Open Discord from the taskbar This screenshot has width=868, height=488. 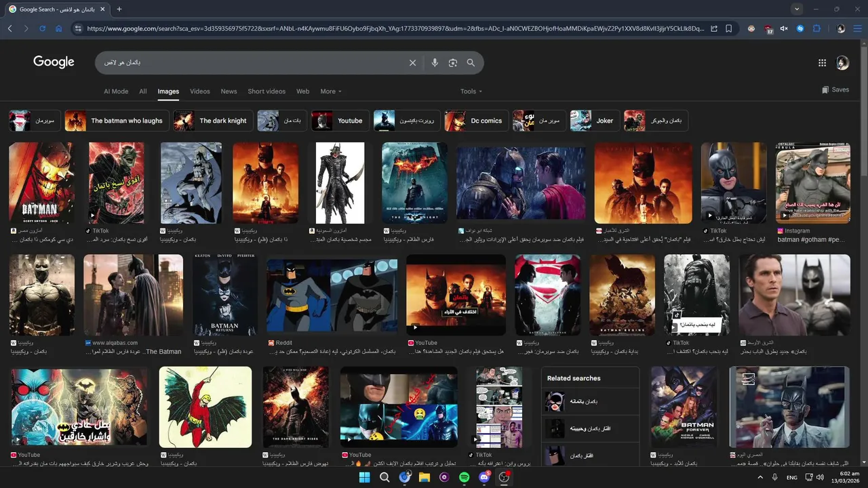click(484, 477)
